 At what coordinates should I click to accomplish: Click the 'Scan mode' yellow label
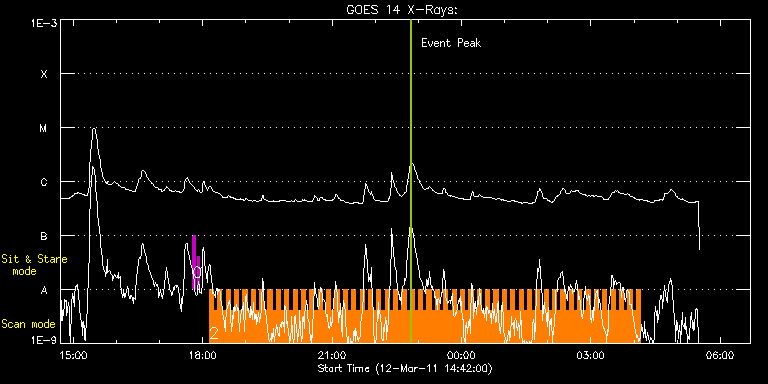[x=28, y=324]
